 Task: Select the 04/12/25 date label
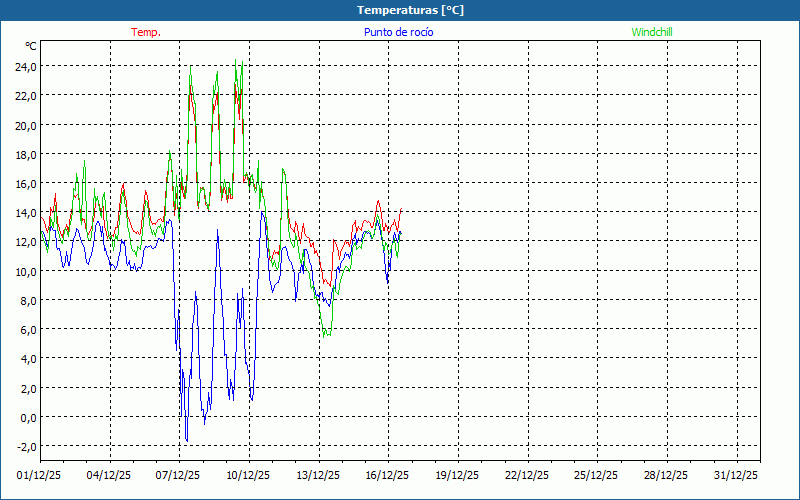(109, 475)
